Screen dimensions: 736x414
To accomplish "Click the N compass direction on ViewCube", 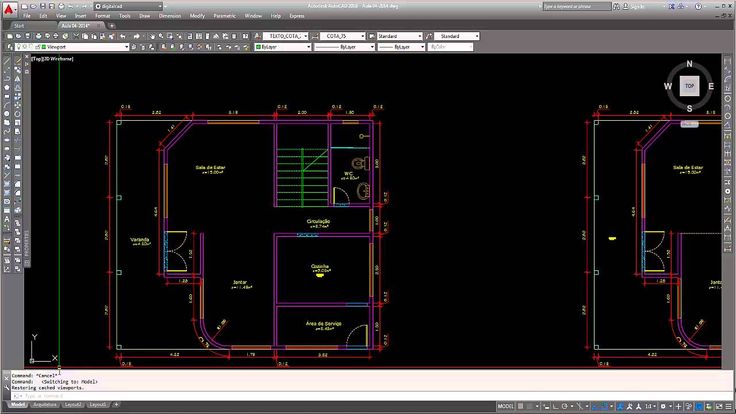I will pyautogui.click(x=689, y=64).
